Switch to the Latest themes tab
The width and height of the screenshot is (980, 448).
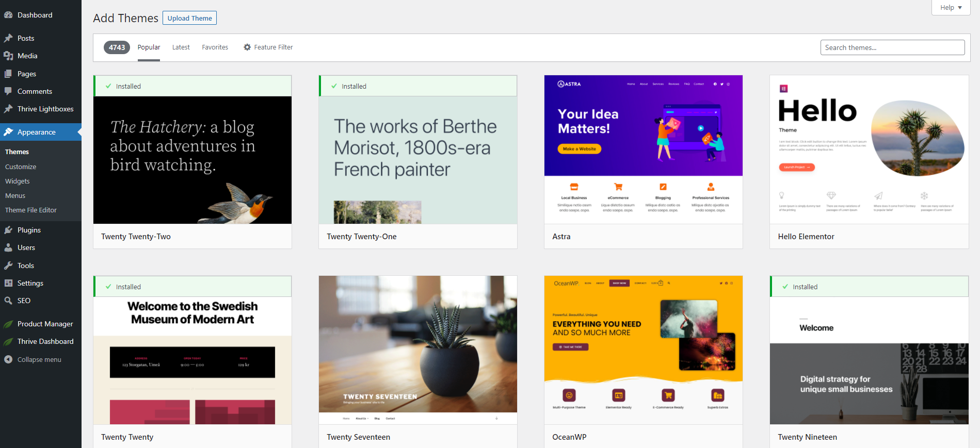click(x=181, y=47)
